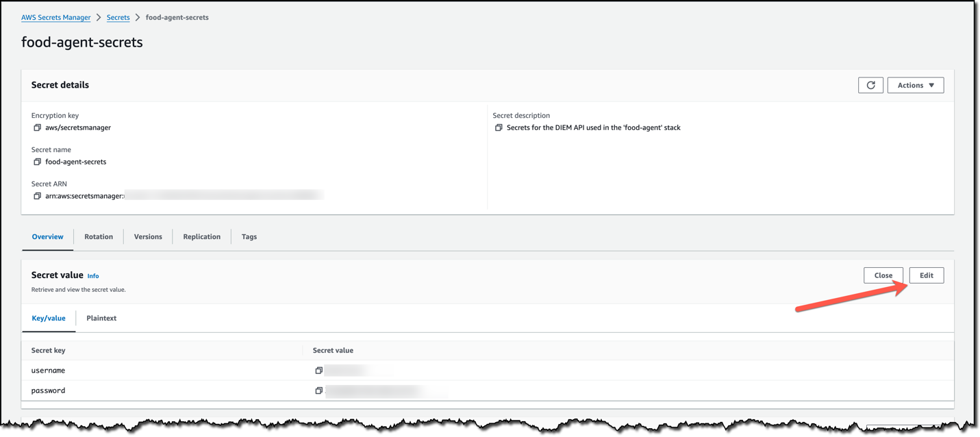Copy the secret name food-agent-secrets
980x437 pixels.
[x=38, y=162]
